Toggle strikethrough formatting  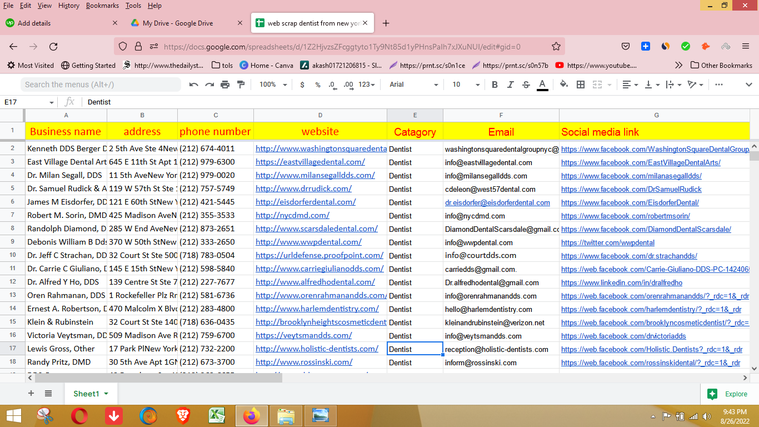tap(526, 85)
